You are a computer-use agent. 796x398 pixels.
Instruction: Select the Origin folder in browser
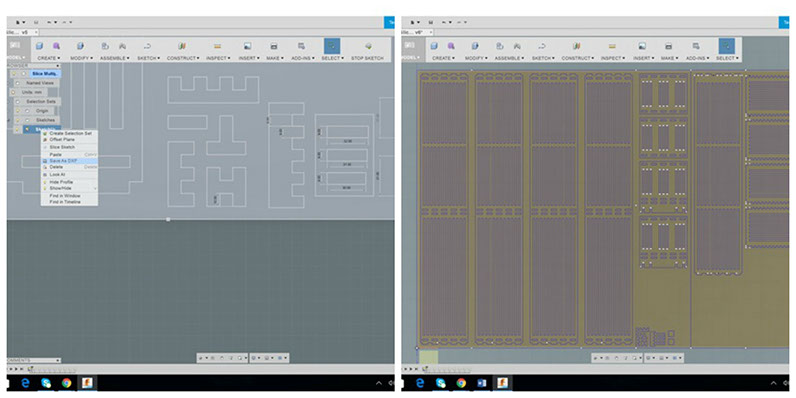tap(42, 111)
